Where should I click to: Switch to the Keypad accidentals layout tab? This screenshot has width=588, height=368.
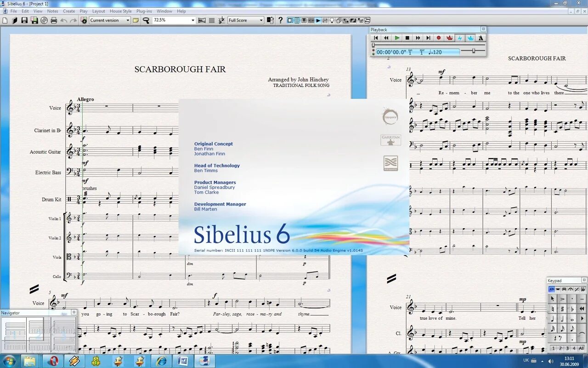click(x=583, y=289)
